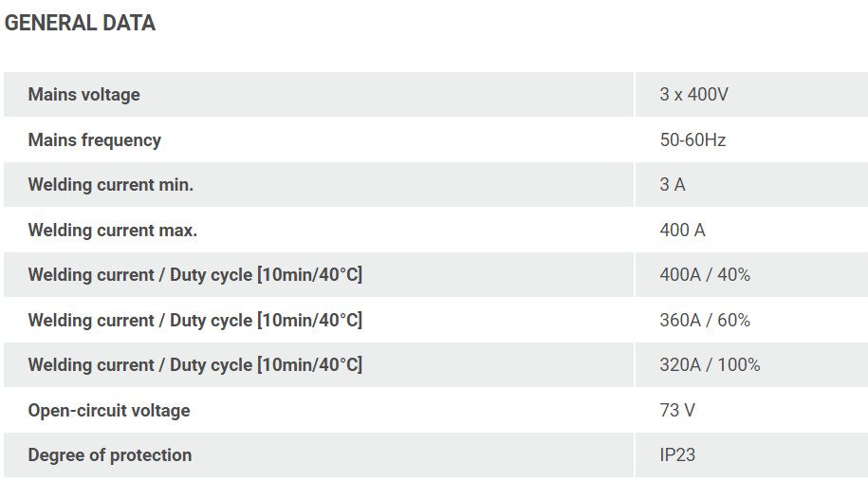Screen dimensions: 868x500
Task: Click the 73 V value
Action: click(677, 411)
